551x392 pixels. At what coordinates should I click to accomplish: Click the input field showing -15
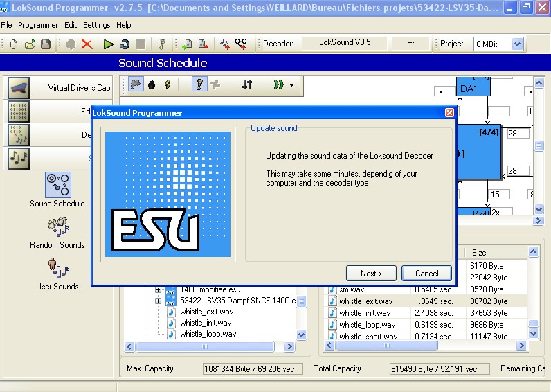[x=498, y=194]
